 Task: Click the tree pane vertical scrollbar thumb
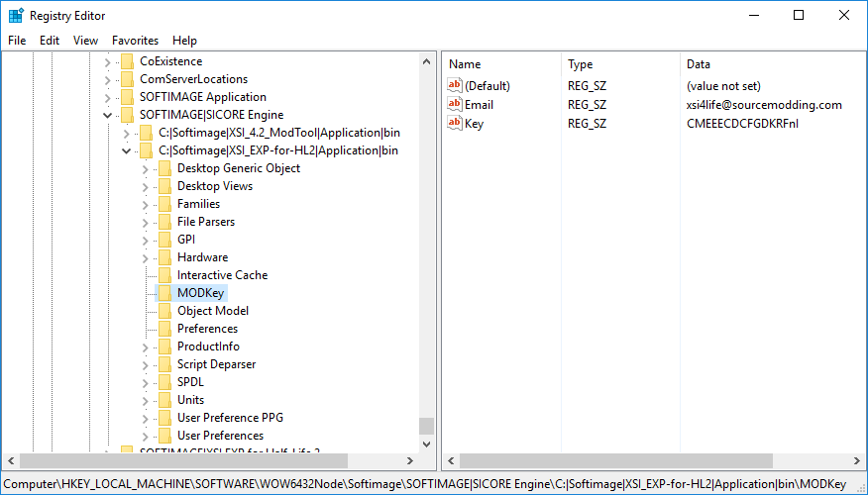coord(426,427)
